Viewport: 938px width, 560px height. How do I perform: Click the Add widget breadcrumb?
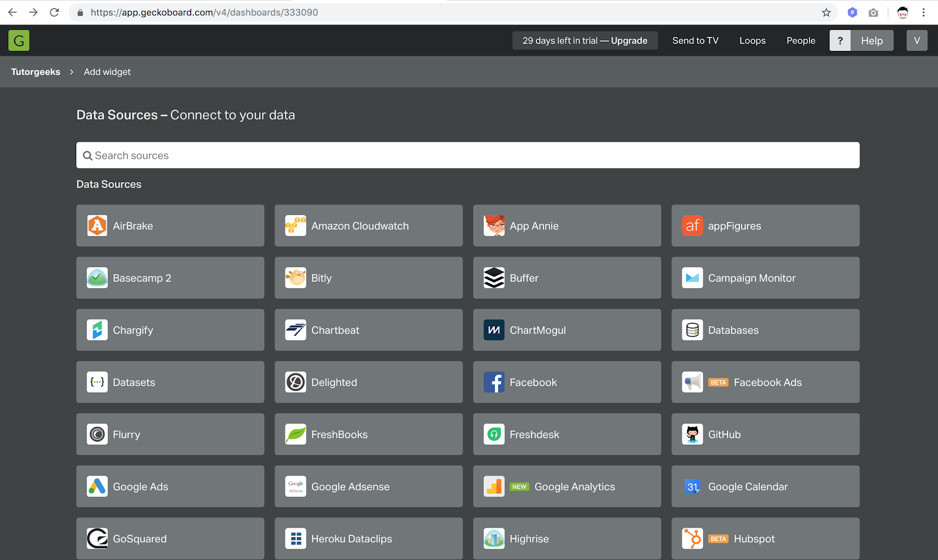107,72
